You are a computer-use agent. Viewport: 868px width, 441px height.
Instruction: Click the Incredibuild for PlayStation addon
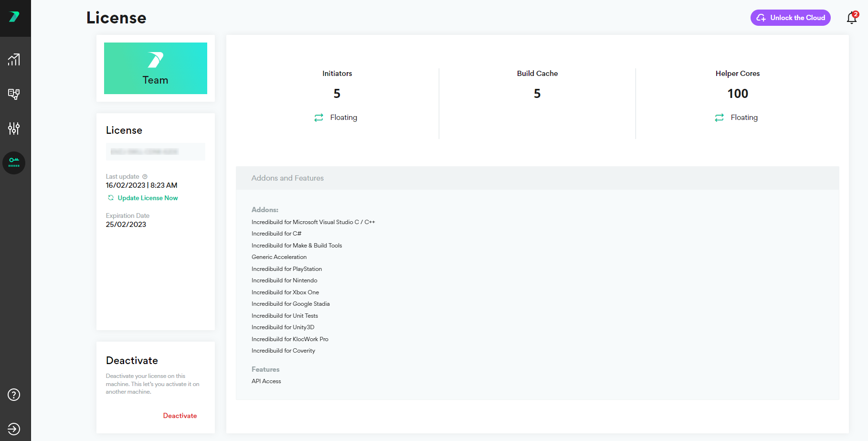click(x=287, y=269)
